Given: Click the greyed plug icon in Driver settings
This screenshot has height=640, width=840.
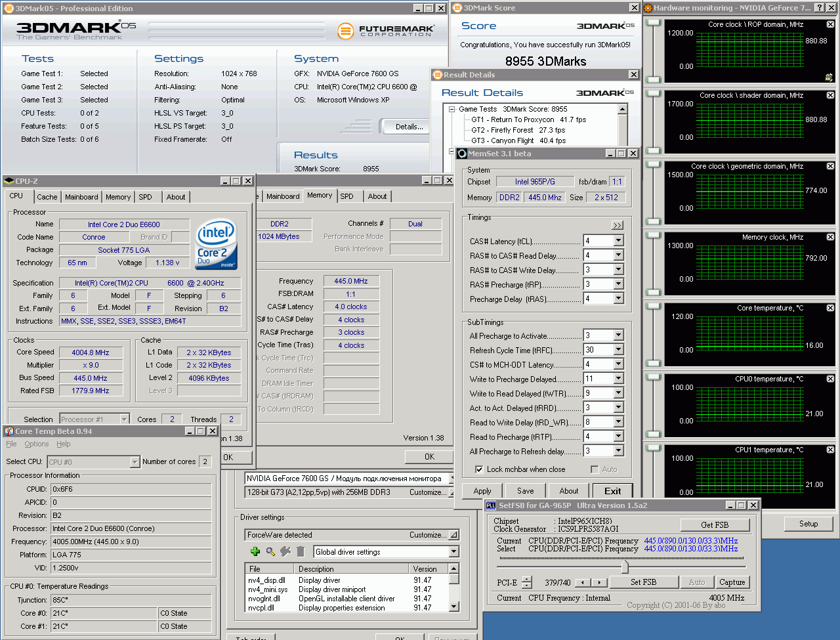Looking at the screenshot, I should (x=285, y=551).
